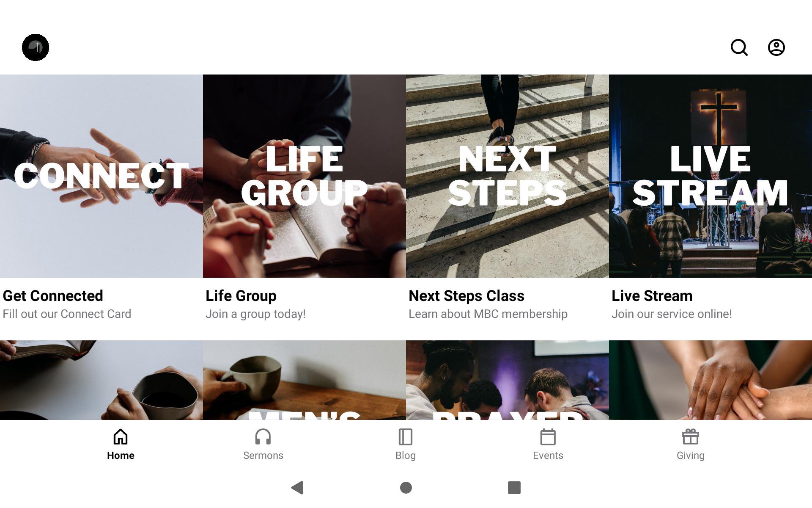Open the LIVE STREAM tile image
This screenshot has height=508, width=812.
[x=710, y=176]
